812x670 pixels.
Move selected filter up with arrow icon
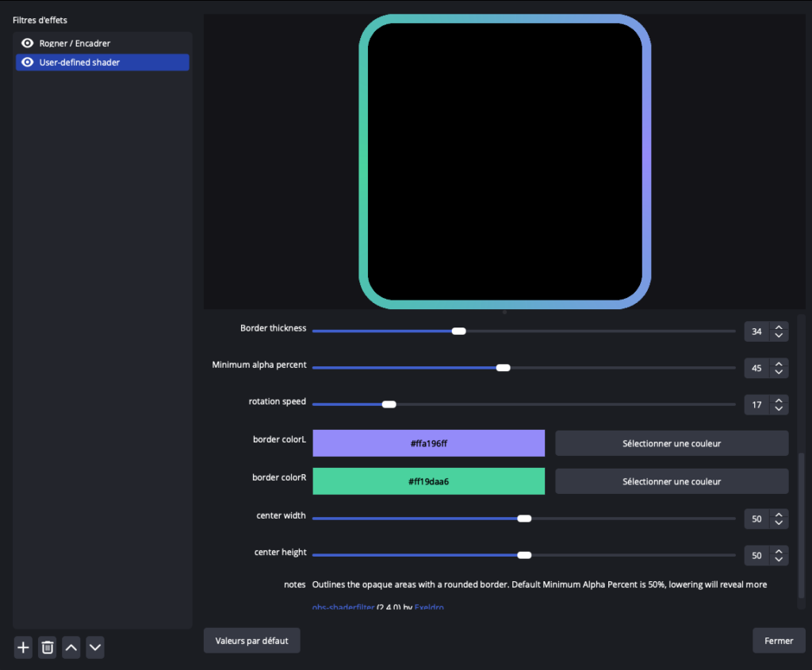pos(71,648)
